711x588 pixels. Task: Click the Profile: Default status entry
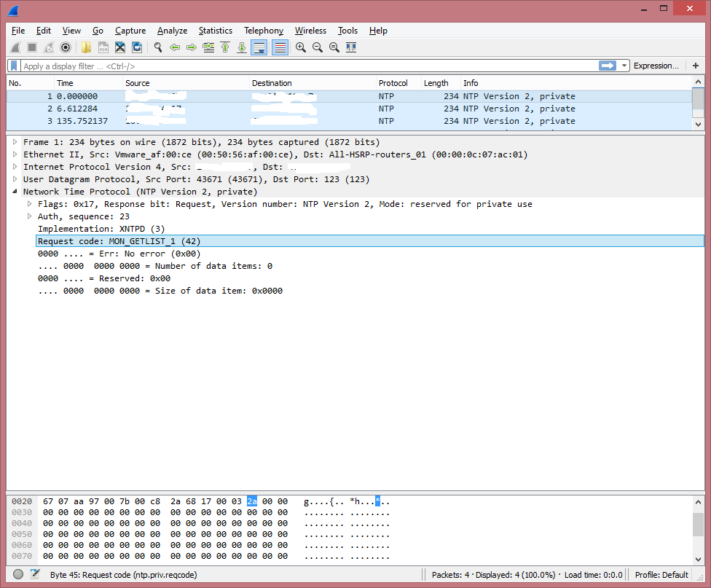click(661, 575)
